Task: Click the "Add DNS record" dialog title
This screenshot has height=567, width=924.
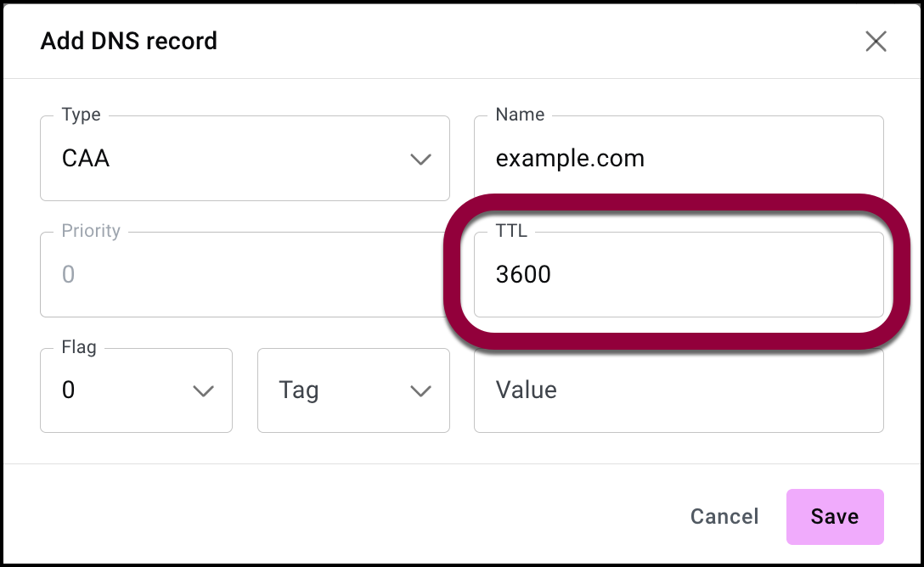Action: [x=129, y=41]
